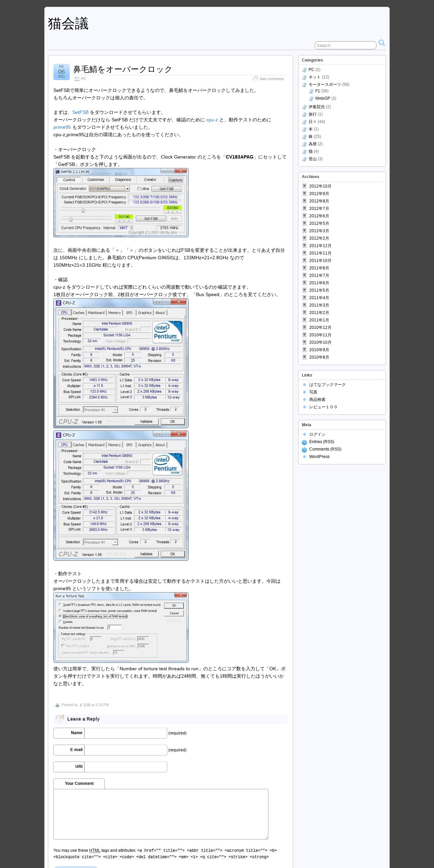434x868 pixels.
Task: Open the 猫会議 site title
Action: (68, 24)
